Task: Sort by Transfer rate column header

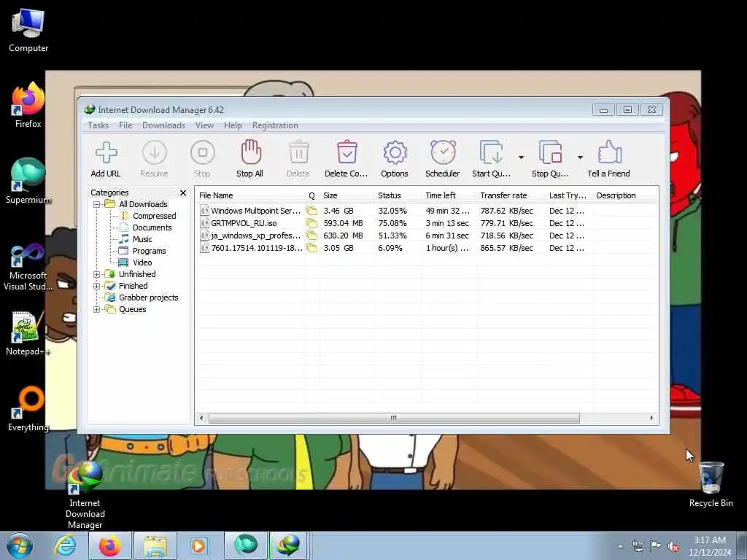Action: 511,195
